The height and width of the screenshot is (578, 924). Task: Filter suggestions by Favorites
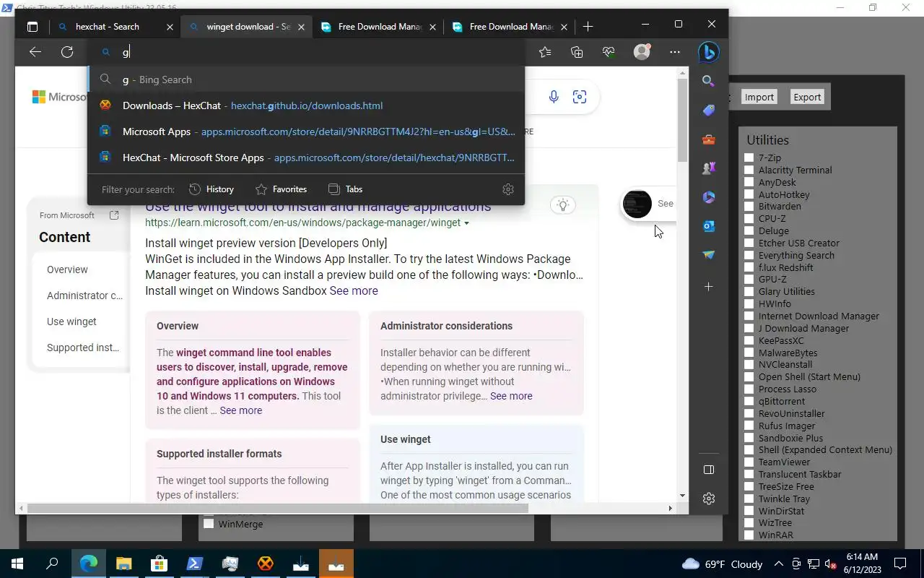point(281,189)
